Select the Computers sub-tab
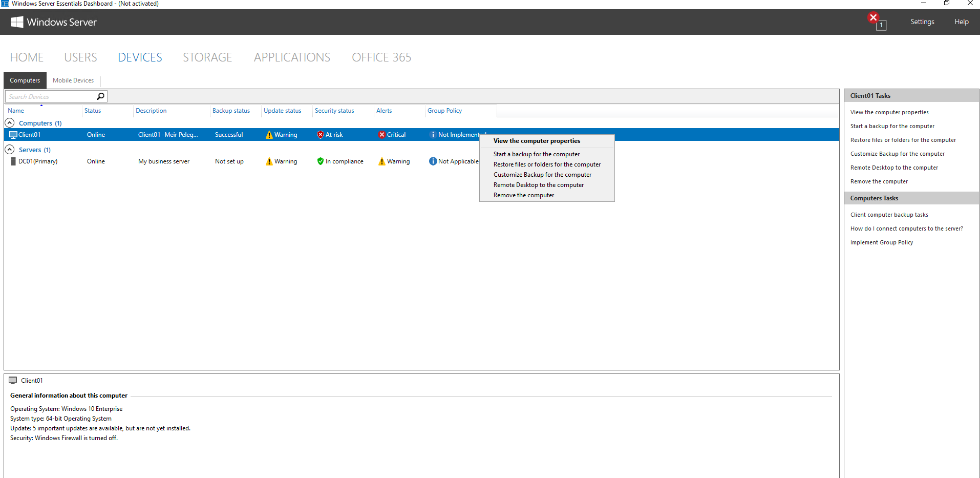 point(25,80)
